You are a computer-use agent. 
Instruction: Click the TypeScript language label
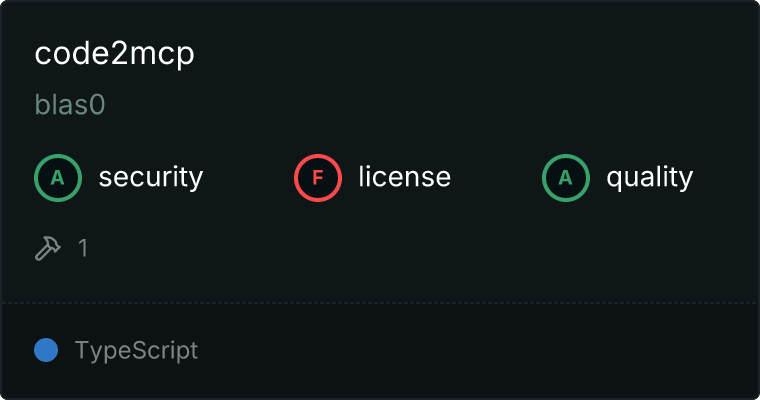(x=136, y=350)
